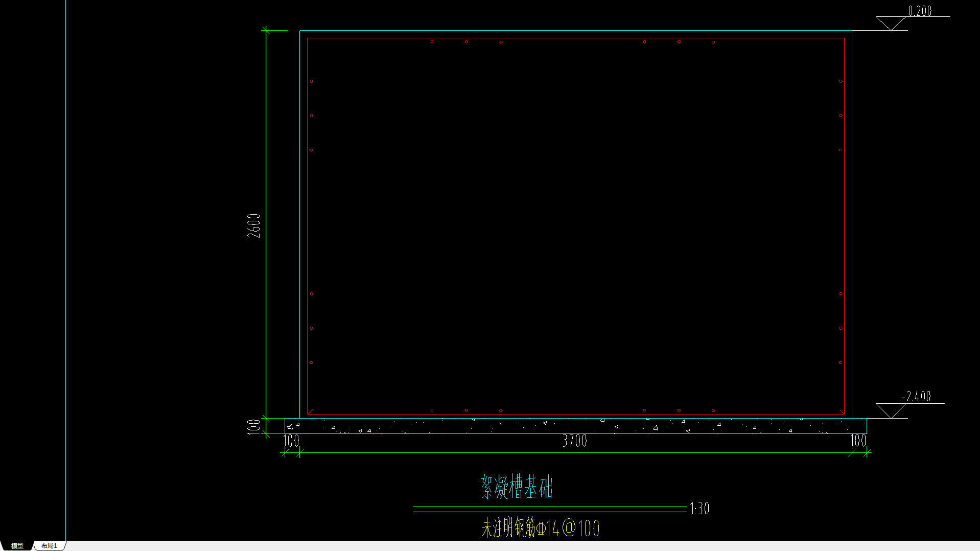Select the 1:30 scale text

699,509
